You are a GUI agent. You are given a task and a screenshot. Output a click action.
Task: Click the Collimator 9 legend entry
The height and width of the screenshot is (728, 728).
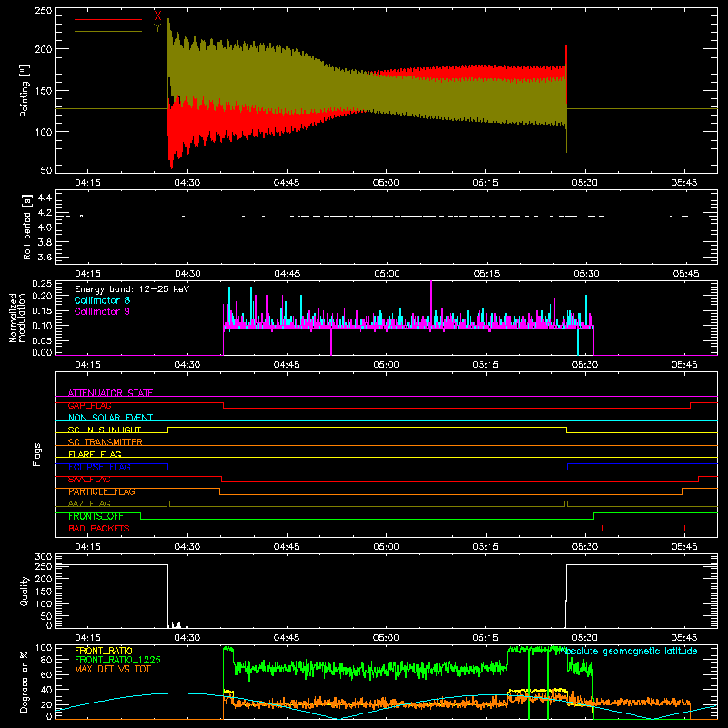[x=102, y=311]
